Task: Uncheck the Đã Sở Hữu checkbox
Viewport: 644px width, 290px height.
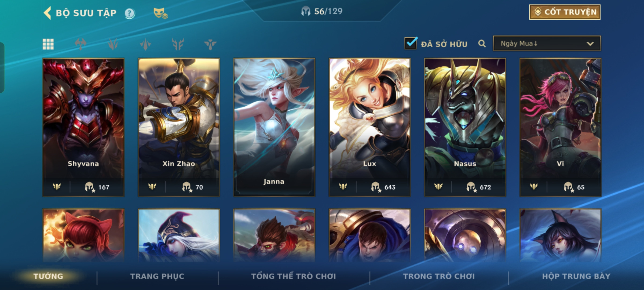Action: tap(411, 43)
